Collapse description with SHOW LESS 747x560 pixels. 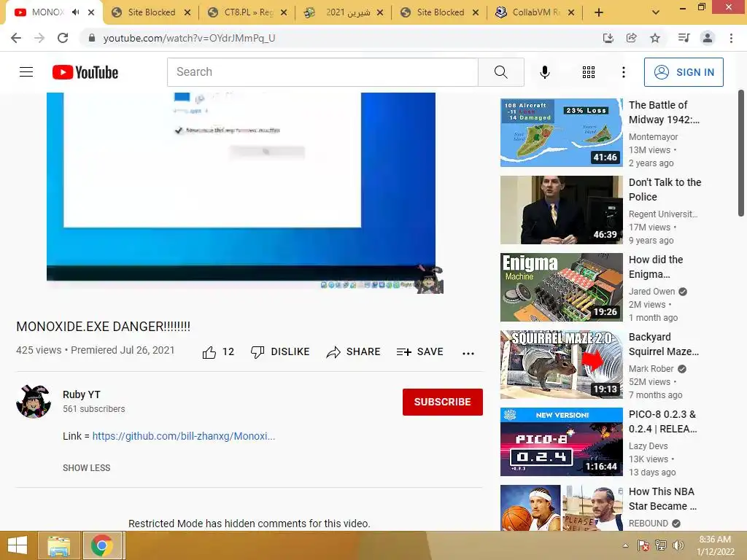click(x=86, y=468)
